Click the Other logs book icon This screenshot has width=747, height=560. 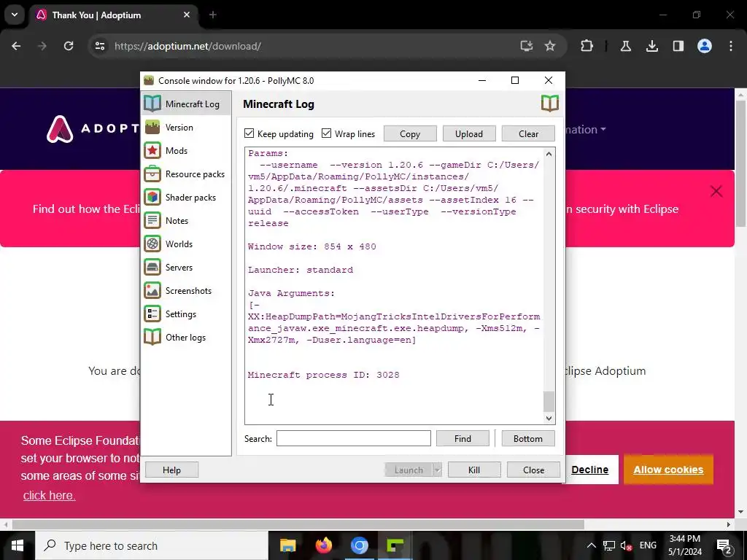pos(152,337)
